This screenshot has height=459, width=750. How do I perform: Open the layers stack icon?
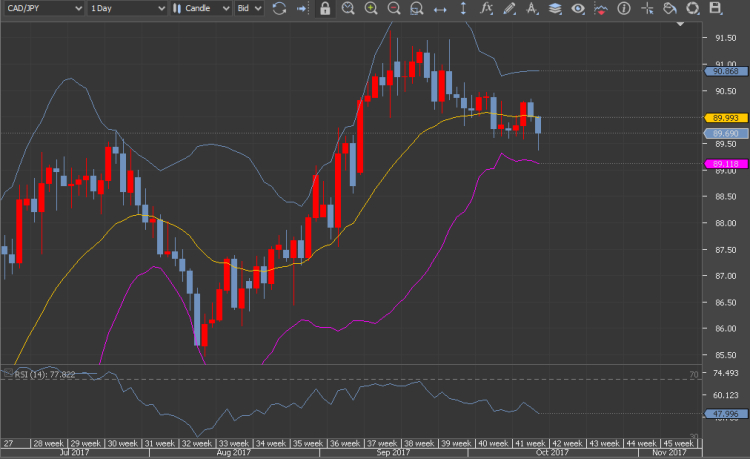pyautogui.click(x=555, y=9)
